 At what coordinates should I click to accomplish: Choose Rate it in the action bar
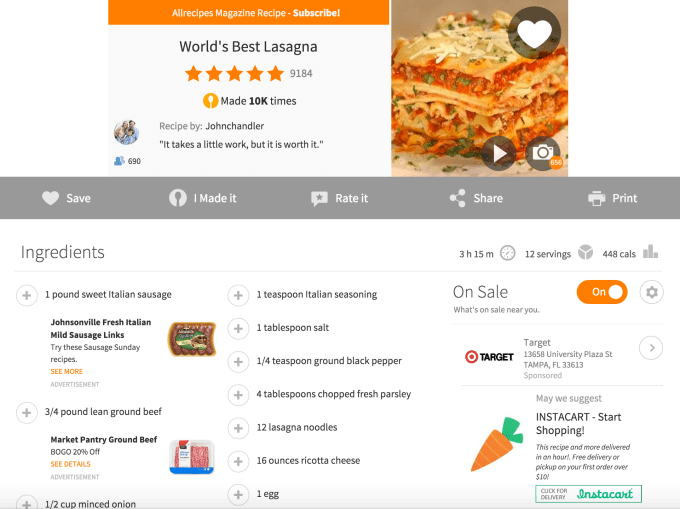(340, 198)
